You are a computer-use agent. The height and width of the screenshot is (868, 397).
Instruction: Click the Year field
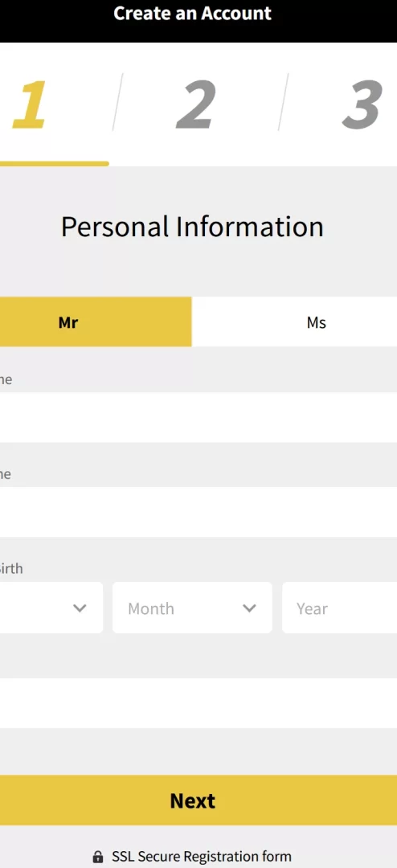point(339,608)
